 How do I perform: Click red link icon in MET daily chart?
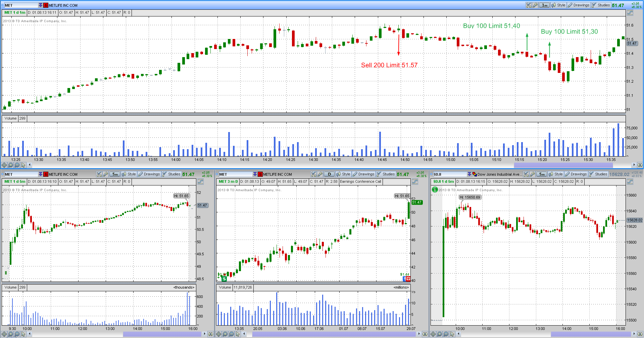coord(260,174)
